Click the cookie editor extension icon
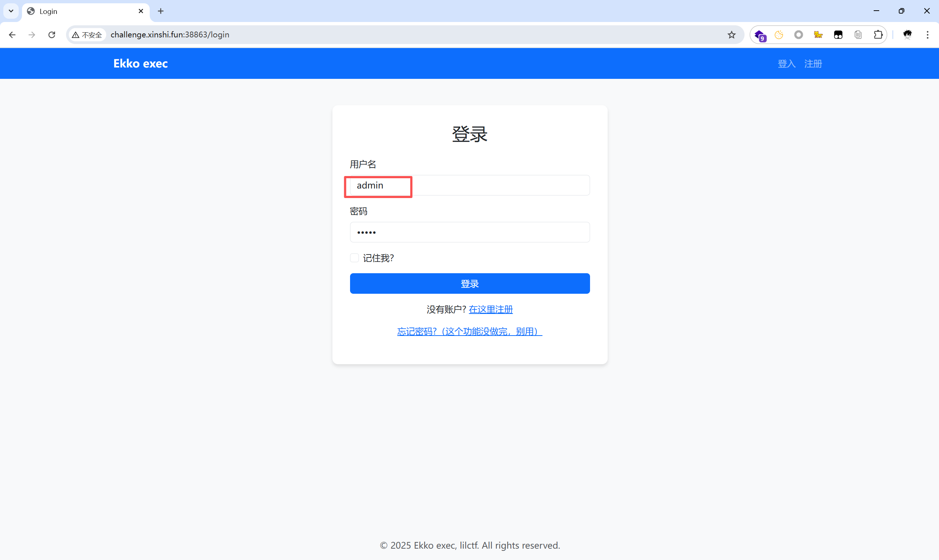This screenshot has height=560, width=939. tap(779, 35)
